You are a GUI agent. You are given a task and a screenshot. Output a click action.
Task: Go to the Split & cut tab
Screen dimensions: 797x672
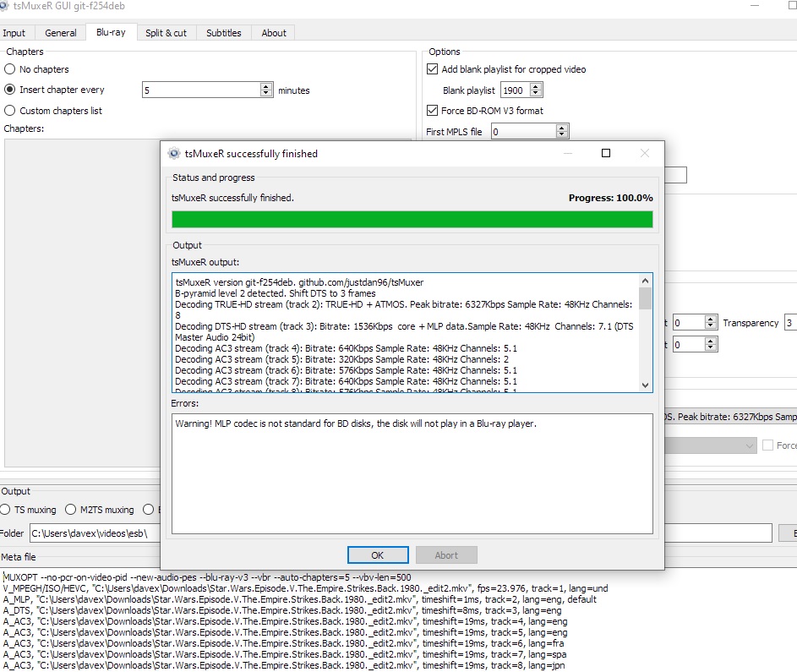point(166,32)
